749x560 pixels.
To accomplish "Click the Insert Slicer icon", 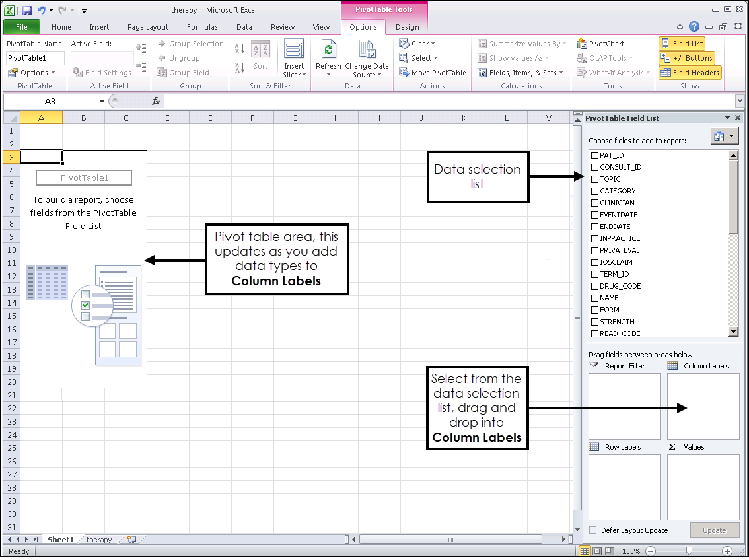I will point(294,51).
